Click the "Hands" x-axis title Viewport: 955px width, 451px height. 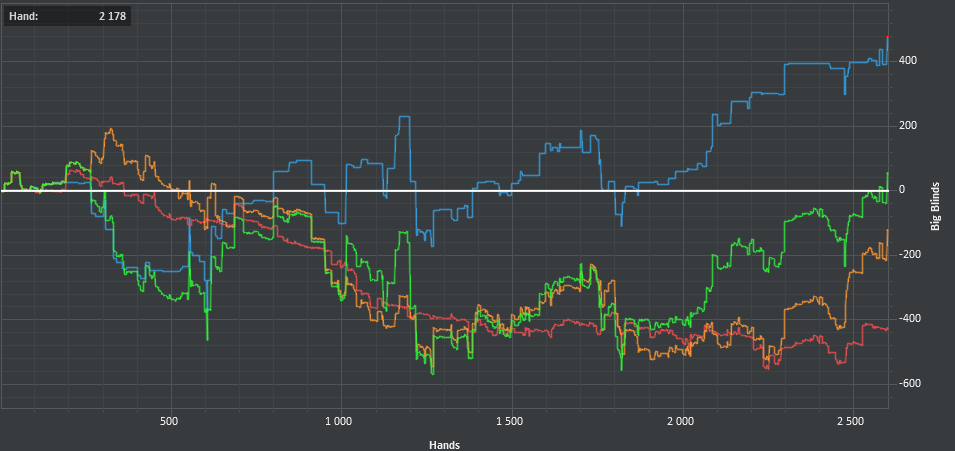coord(444,443)
